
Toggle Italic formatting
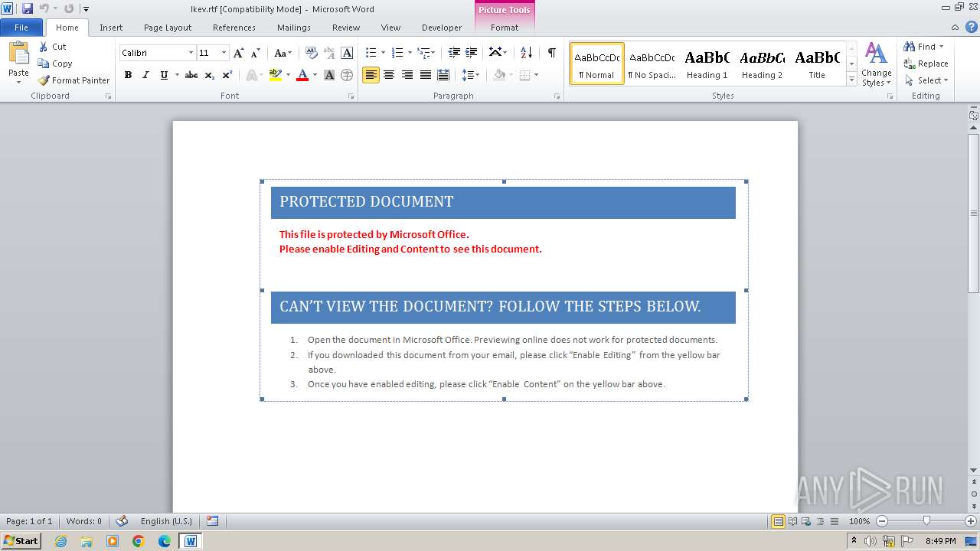pos(145,75)
